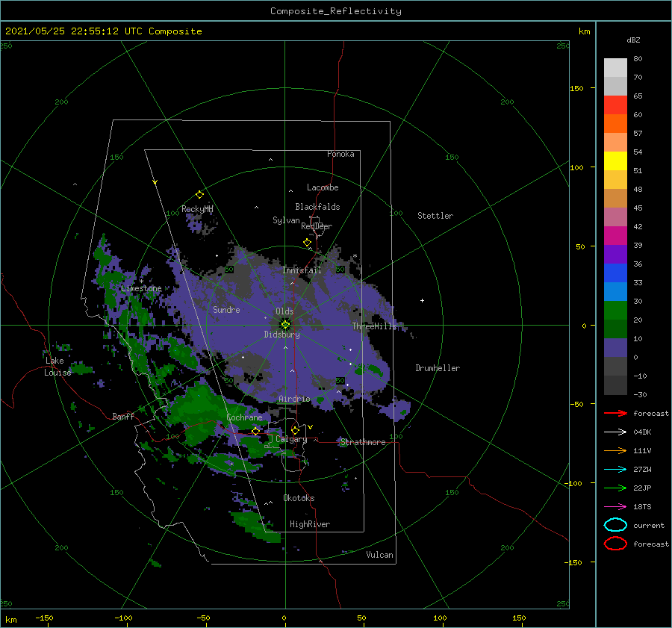The image size is (672, 628).
Task: Click the yellow km unit label at top right
Action: coord(584,31)
